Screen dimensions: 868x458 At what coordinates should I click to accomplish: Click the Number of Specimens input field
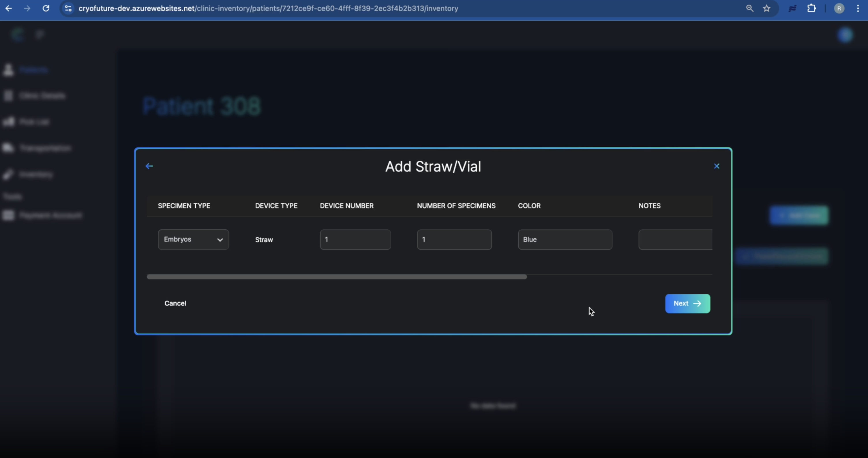(x=454, y=240)
